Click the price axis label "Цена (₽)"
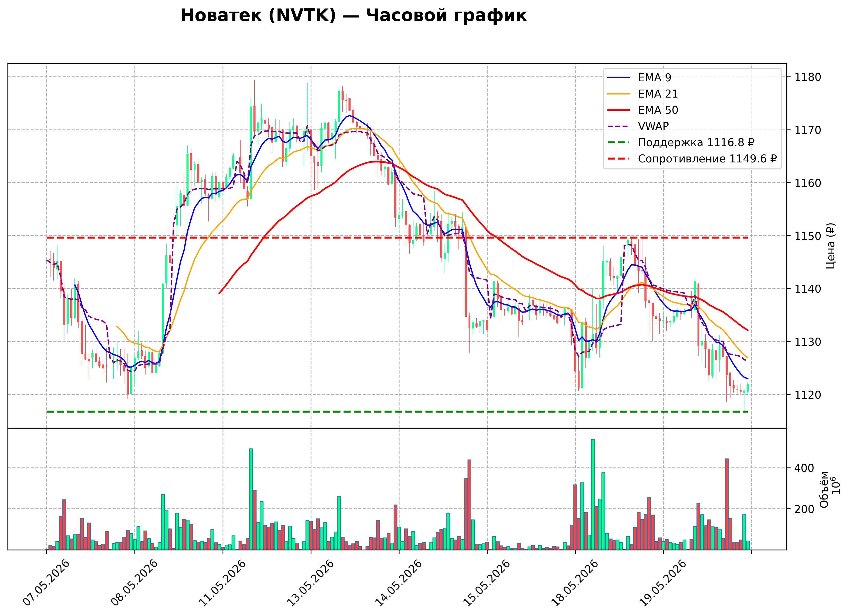The height and width of the screenshot is (616, 850). (x=830, y=246)
